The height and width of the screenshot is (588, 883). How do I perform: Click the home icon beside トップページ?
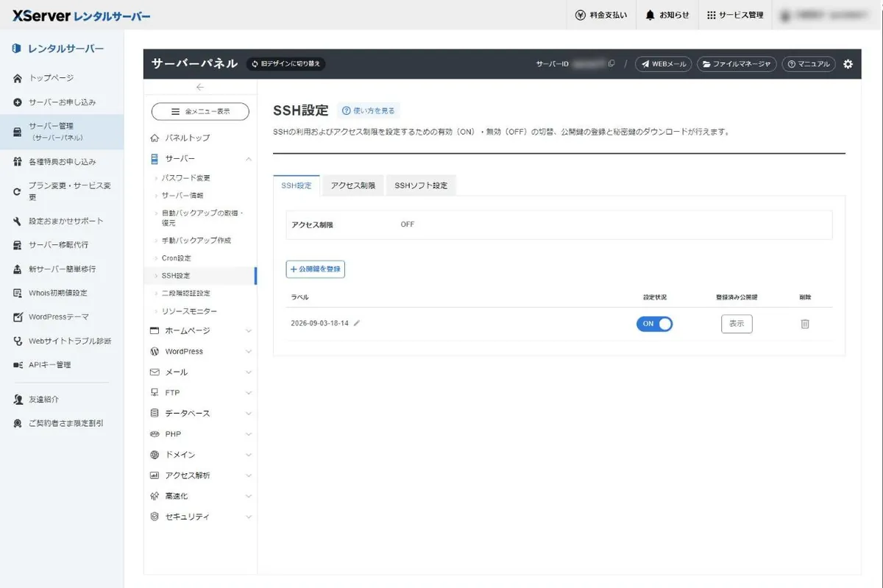18,78
